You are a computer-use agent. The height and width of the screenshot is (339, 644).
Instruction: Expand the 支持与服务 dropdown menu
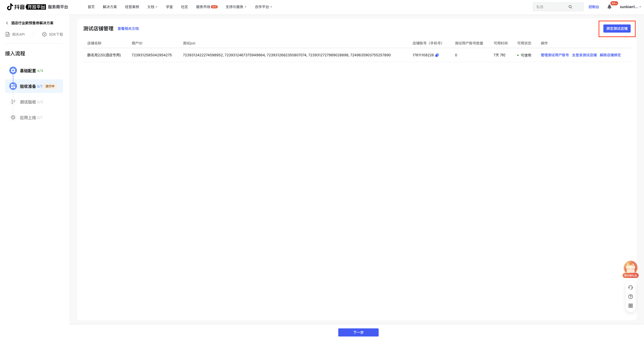point(236,7)
